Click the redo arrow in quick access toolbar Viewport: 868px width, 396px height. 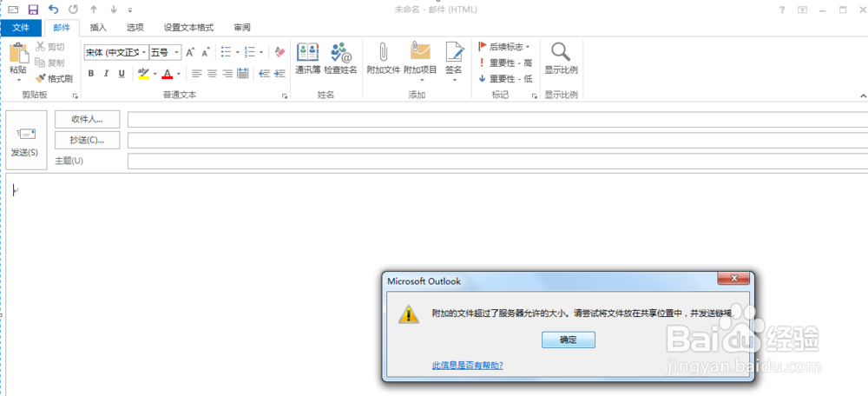coord(73,10)
